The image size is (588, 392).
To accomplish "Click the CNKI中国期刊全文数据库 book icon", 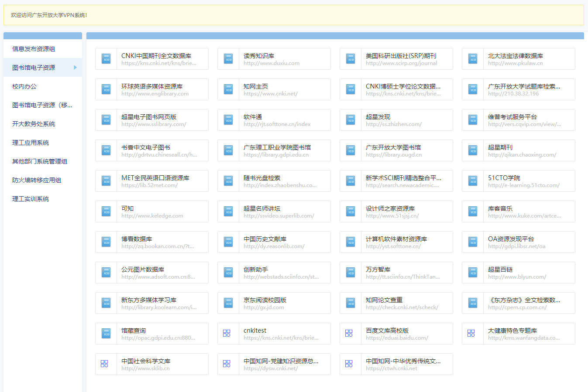I will 106,59.
